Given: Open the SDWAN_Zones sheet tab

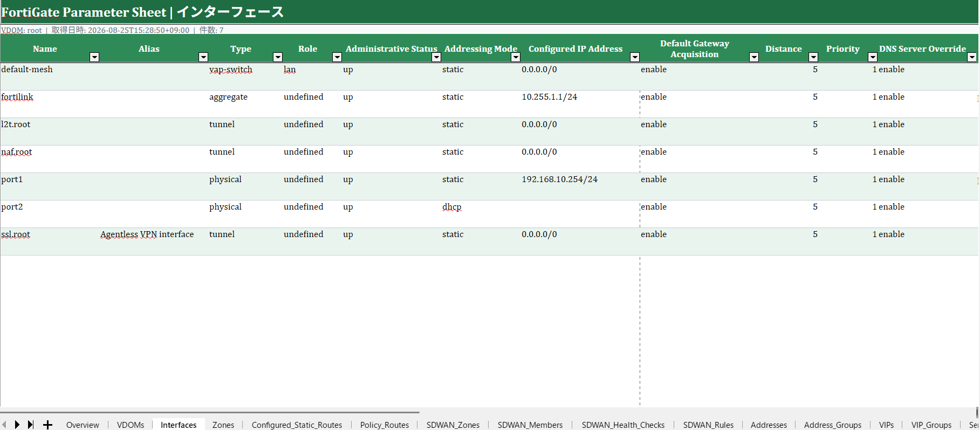Looking at the screenshot, I should tap(453, 425).
